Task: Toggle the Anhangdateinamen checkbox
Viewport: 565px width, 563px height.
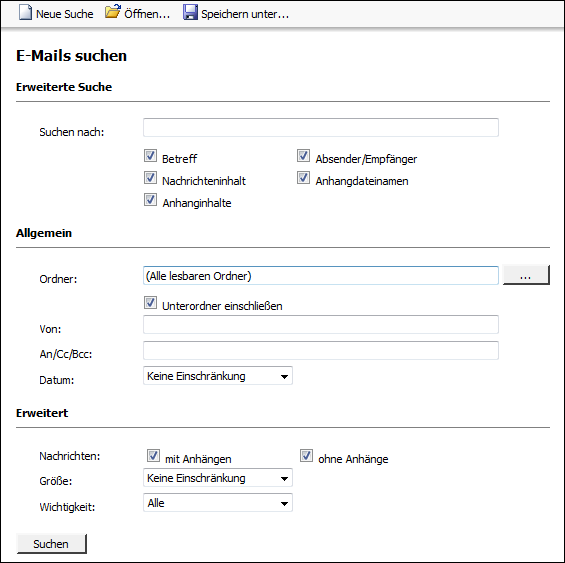Action: pyautogui.click(x=303, y=178)
